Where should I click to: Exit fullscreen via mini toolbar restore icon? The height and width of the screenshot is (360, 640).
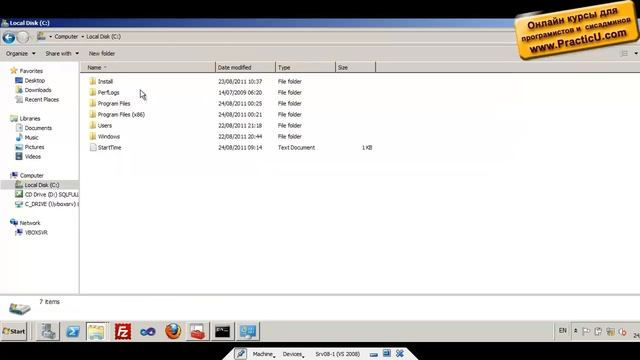(x=387, y=353)
